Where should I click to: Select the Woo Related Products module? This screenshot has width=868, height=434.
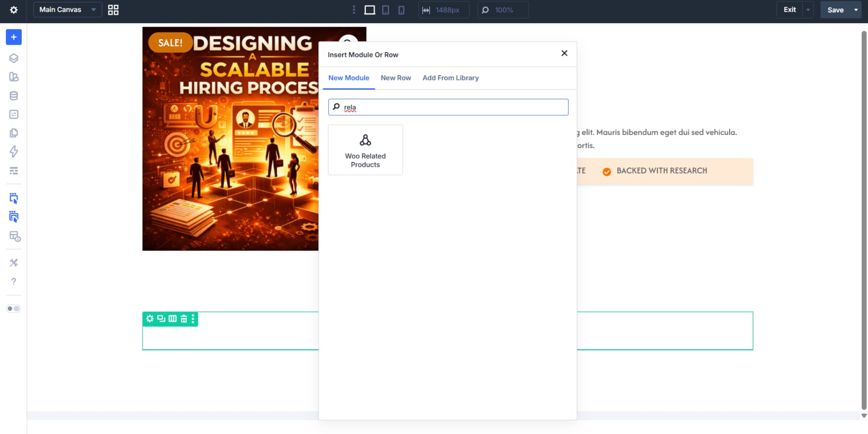365,149
